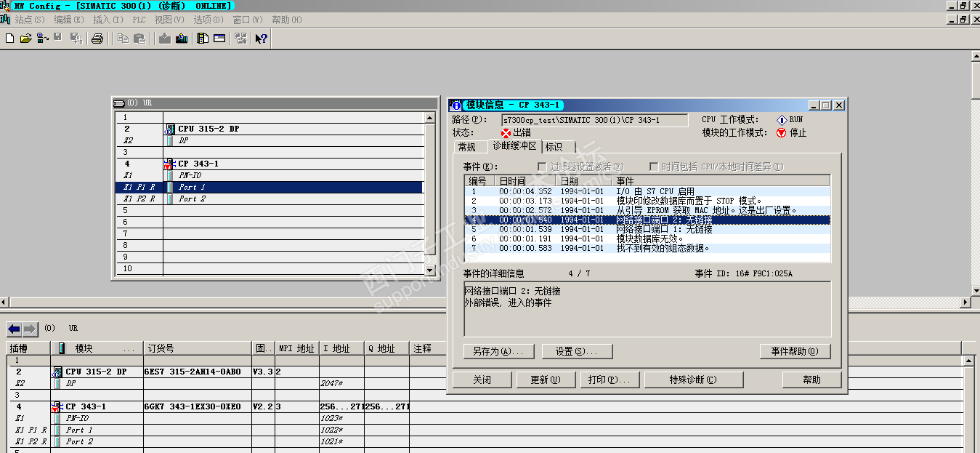Screen dimensions: 980x453
Task: Click order number 6GK7 343-1EX30-0XE0
Action: (193, 407)
